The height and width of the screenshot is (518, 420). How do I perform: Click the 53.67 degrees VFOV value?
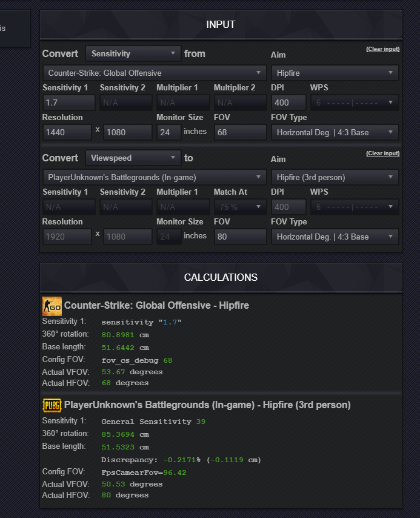pos(132,372)
